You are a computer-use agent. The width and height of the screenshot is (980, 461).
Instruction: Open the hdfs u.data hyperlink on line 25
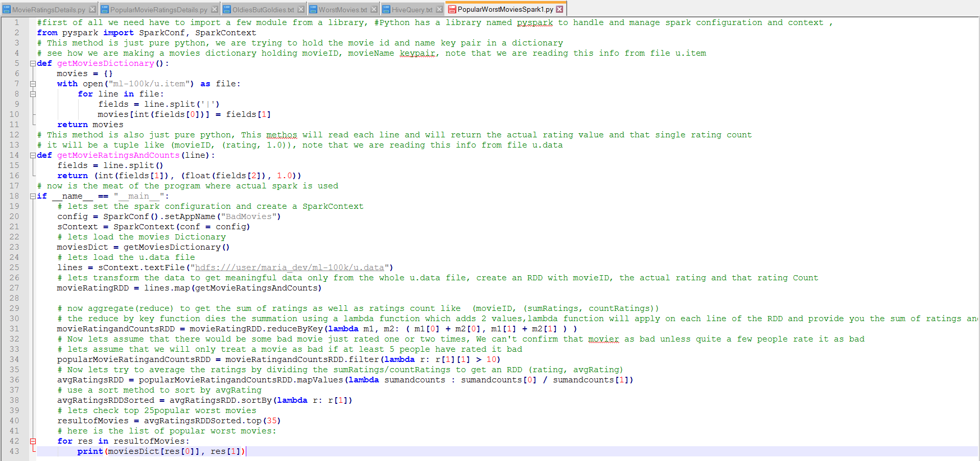[289, 268]
